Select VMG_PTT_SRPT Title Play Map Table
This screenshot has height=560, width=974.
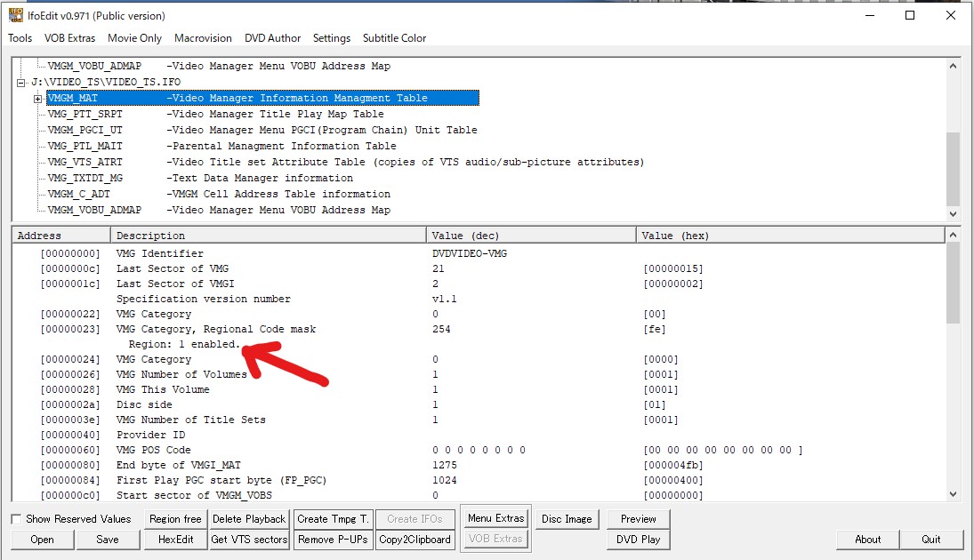tap(215, 115)
